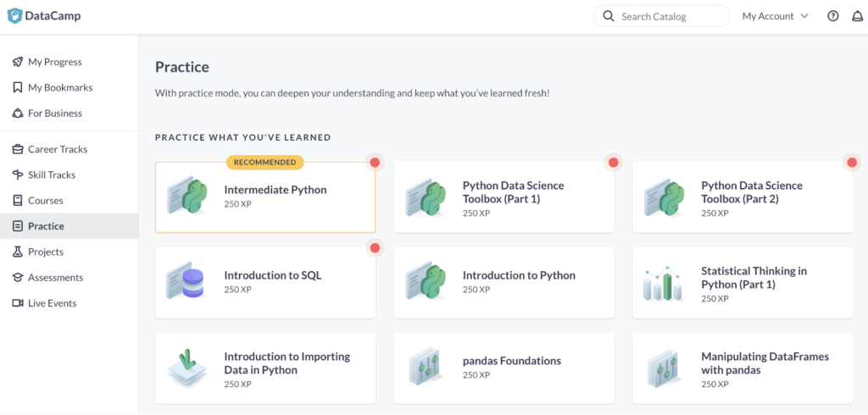
Task: Type in the Search Catalog field
Action: (670, 16)
